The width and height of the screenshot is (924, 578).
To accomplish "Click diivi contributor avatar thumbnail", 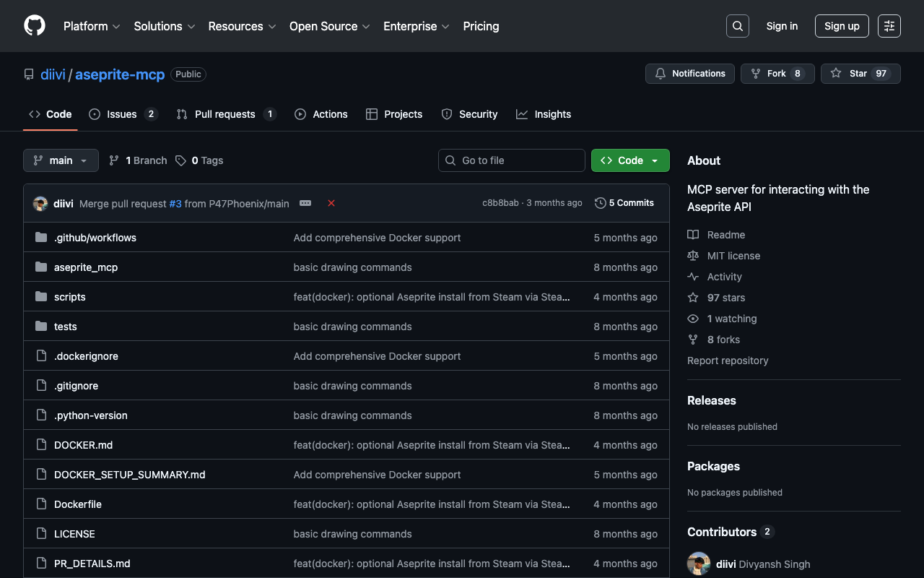I will click(698, 564).
